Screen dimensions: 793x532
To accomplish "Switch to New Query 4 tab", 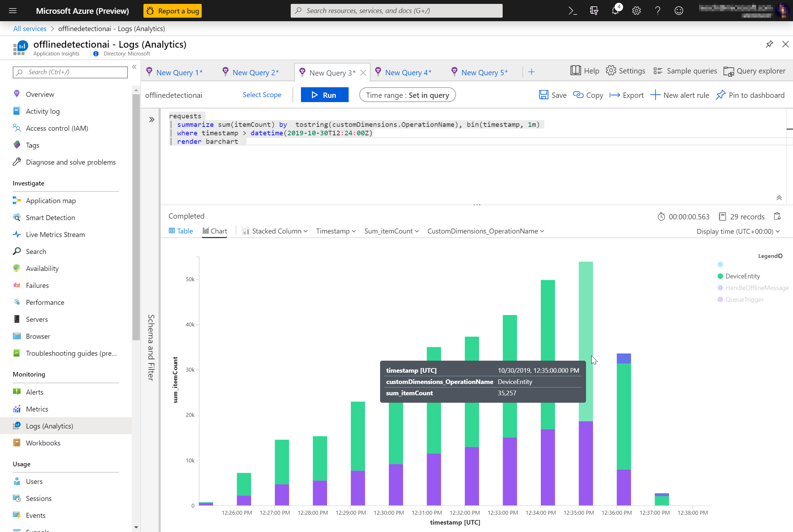I will click(408, 72).
